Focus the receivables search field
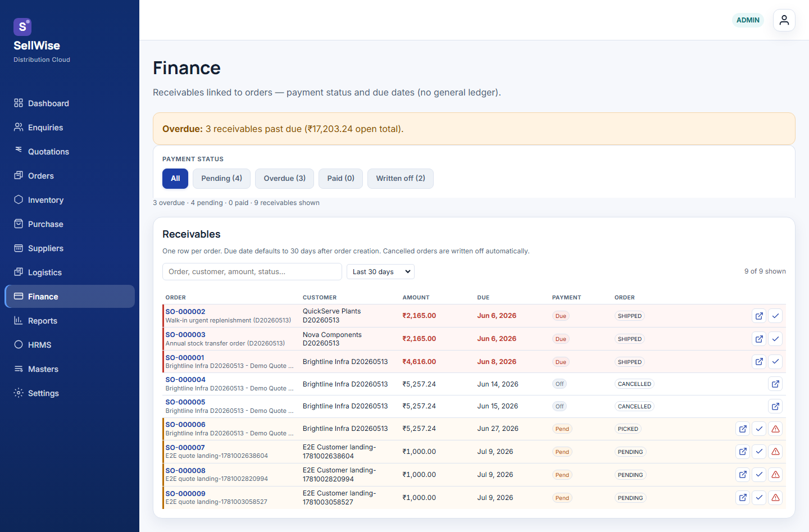Screen dimensions: 809x532 (252, 272)
